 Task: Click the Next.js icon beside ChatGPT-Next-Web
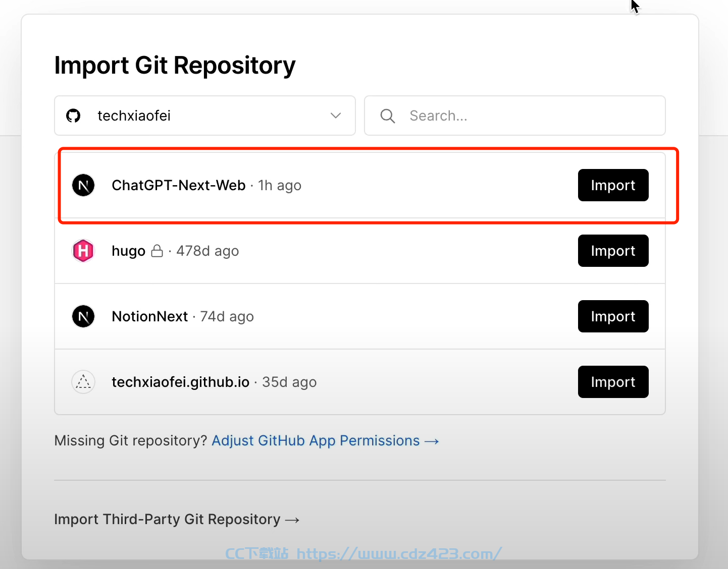tap(83, 185)
